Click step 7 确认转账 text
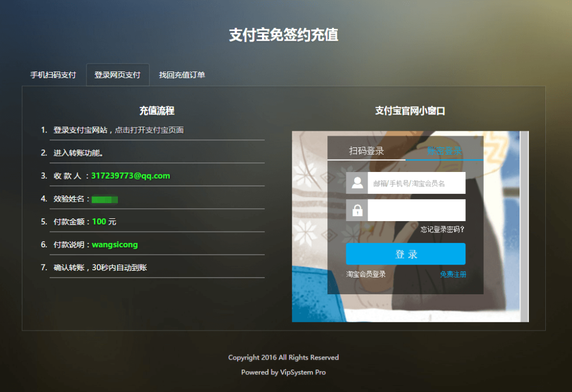The image size is (572, 392). click(x=101, y=267)
